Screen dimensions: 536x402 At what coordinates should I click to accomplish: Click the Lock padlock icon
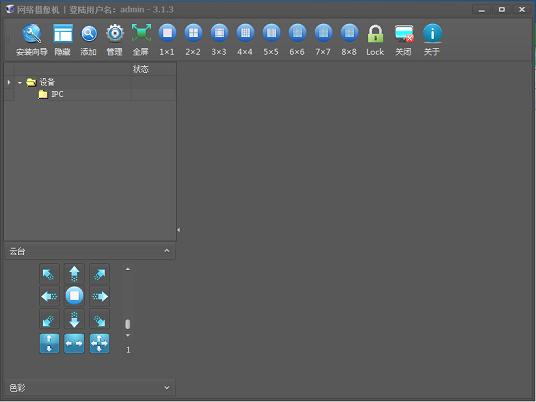pos(375,40)
